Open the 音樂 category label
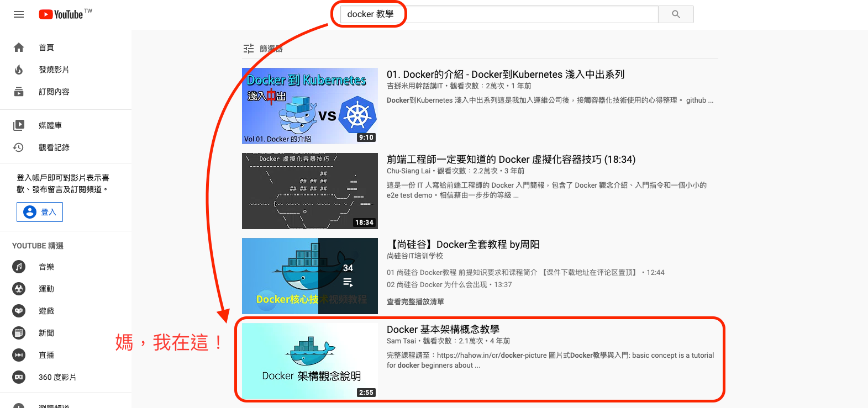The height and width of the screenshot is (408, 868). pyautogui.click(x=46, y=267)
